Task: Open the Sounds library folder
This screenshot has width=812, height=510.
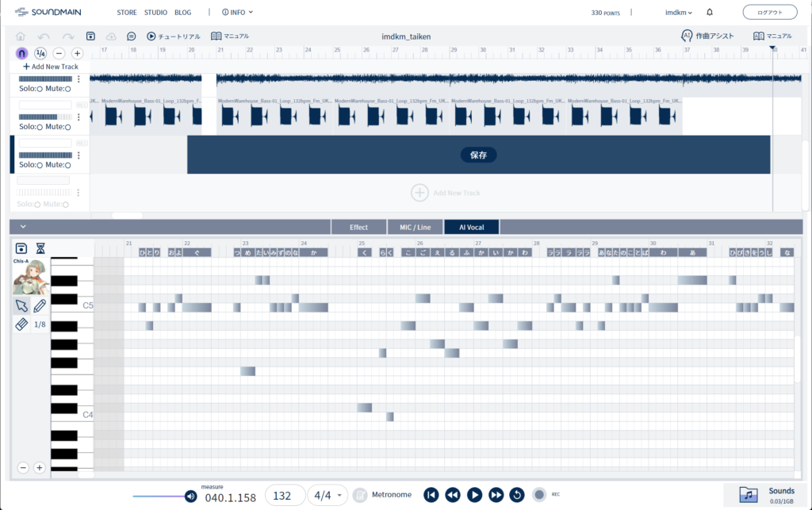Action: point(749,495)
